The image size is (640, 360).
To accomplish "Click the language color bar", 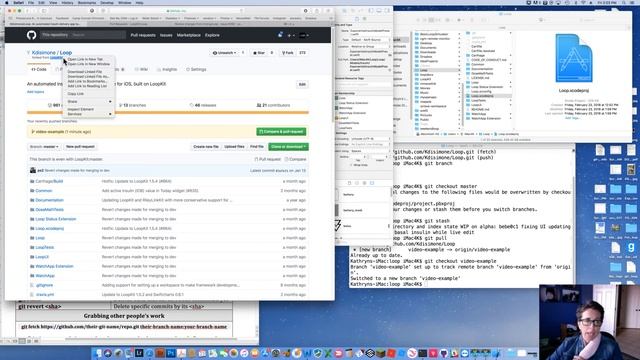I will (168, 113).
